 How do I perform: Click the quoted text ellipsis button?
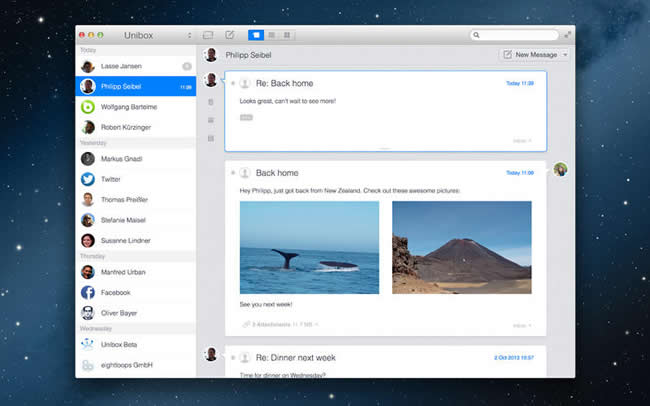tap(246, 117)
